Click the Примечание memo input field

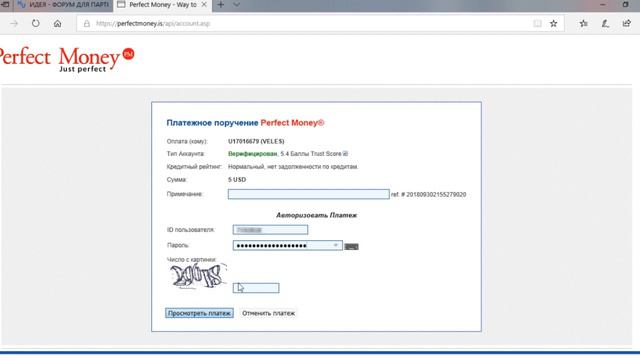click(x=309, y=194)
